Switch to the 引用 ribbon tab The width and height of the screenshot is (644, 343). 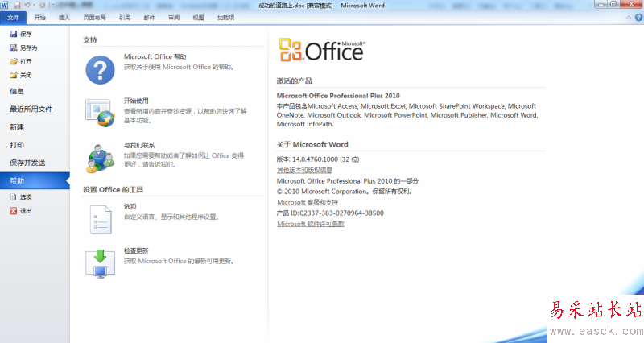click(x=125, y=18)
